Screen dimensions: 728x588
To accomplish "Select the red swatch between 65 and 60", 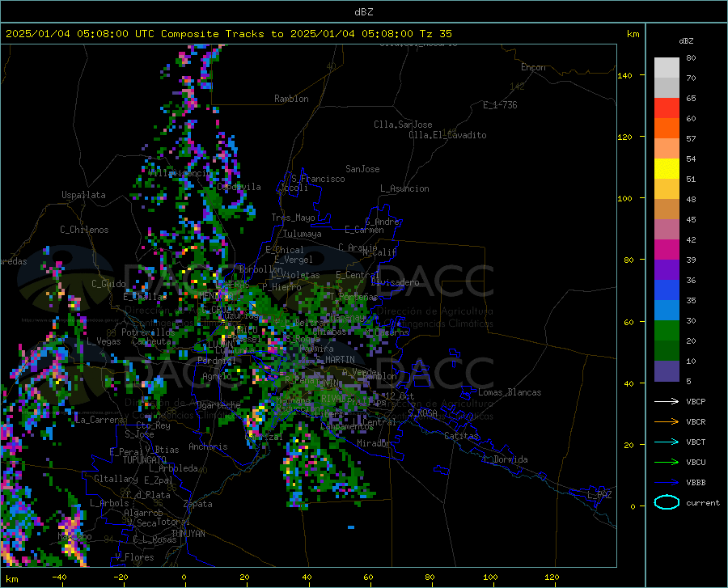I will click(667, 108).
